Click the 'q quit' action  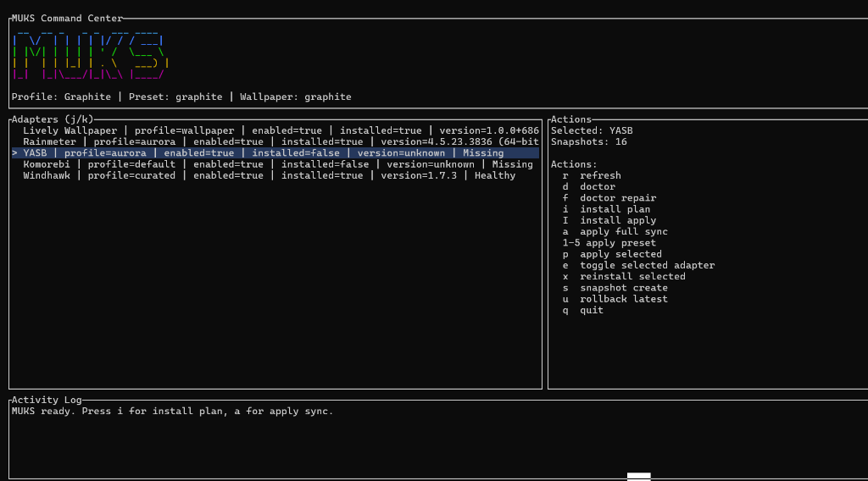pyautogui.click(x=583, y=310)
